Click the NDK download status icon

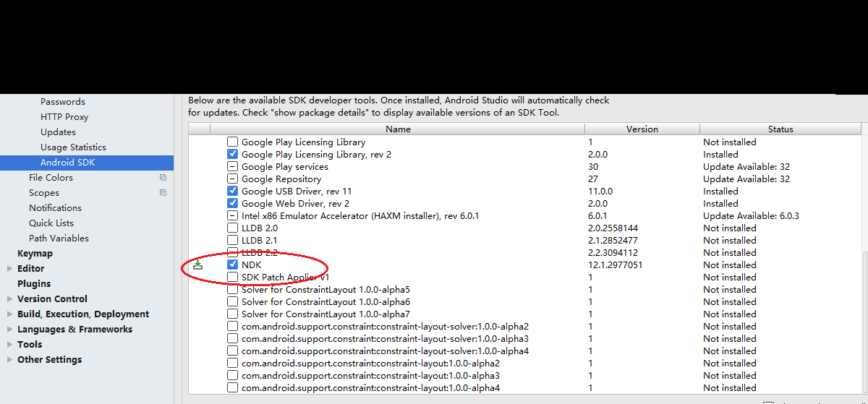pos(197,265)
